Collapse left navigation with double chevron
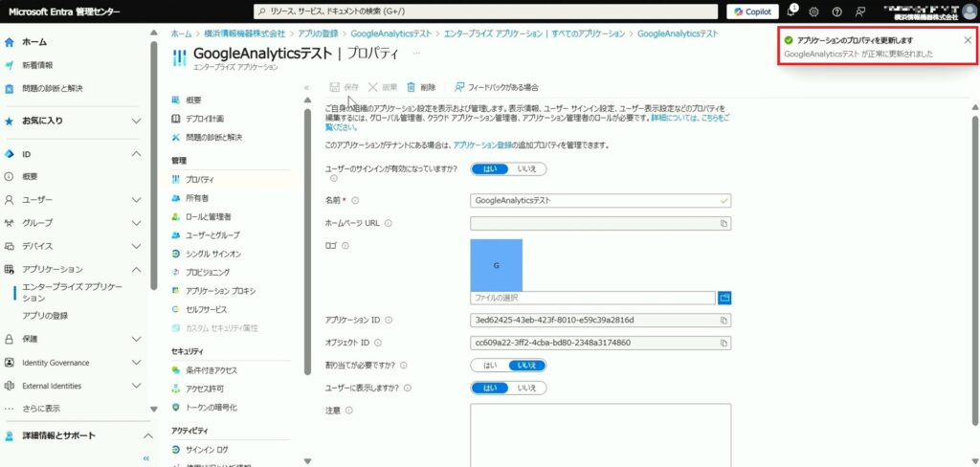 (145, 458)
